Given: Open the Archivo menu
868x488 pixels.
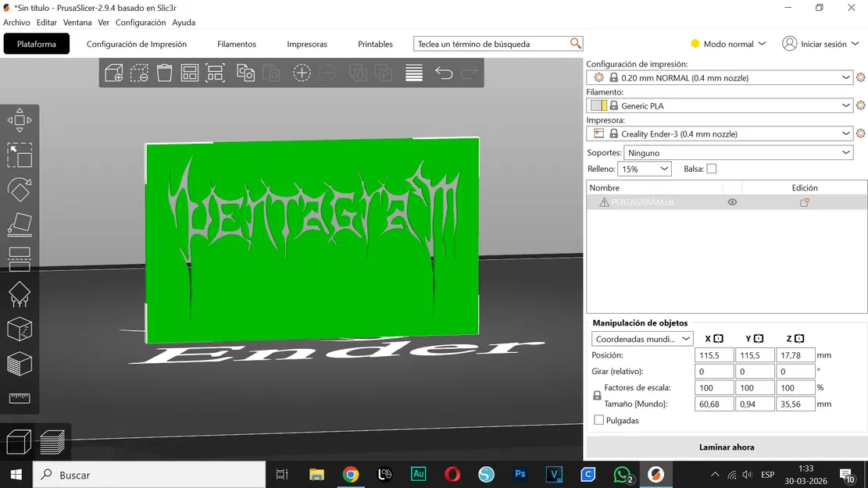Looking at the screenshot, I should click(x=16, y=23).
